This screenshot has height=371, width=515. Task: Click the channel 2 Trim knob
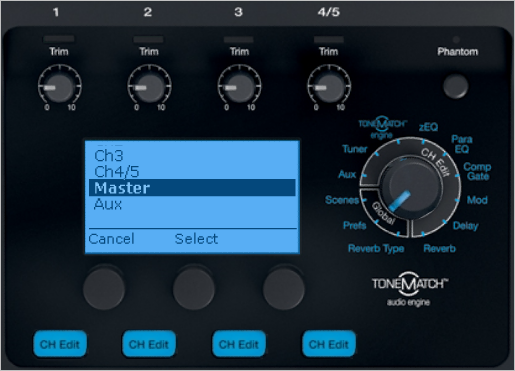149,87
